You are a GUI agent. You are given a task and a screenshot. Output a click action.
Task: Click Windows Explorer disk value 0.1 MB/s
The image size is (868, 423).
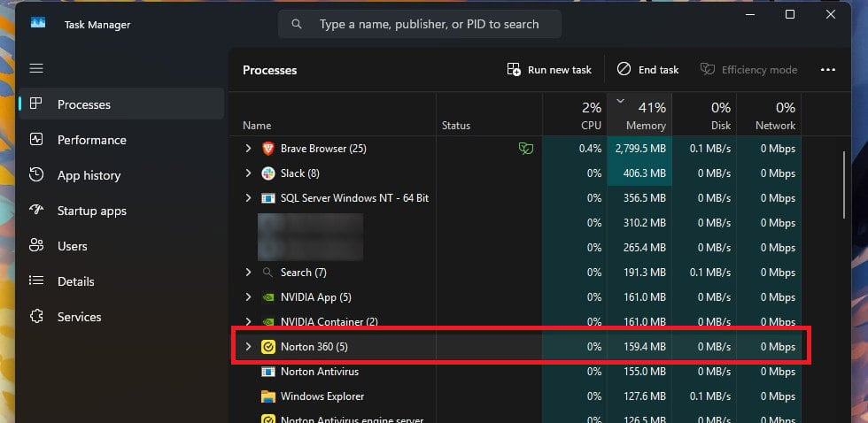710,396
